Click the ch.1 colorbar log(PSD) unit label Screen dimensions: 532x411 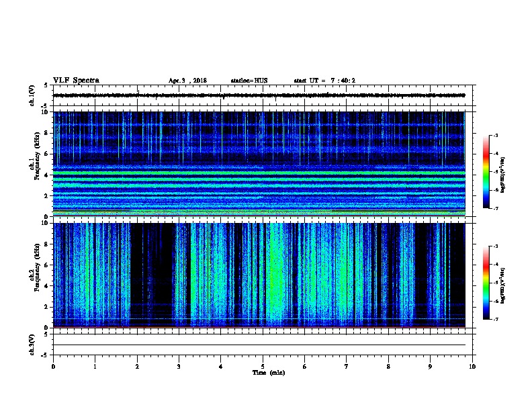point(503,175)
